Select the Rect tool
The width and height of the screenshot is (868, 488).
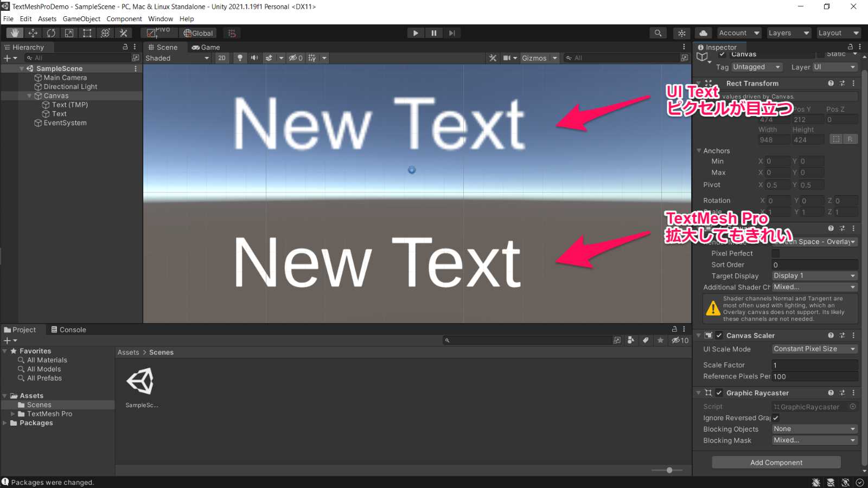tap(87, 33)
